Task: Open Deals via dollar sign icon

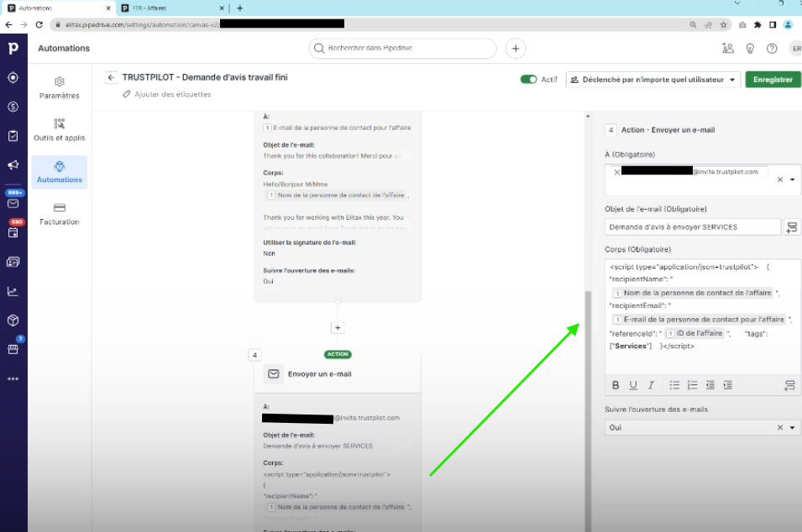Action: click(13, 107)
